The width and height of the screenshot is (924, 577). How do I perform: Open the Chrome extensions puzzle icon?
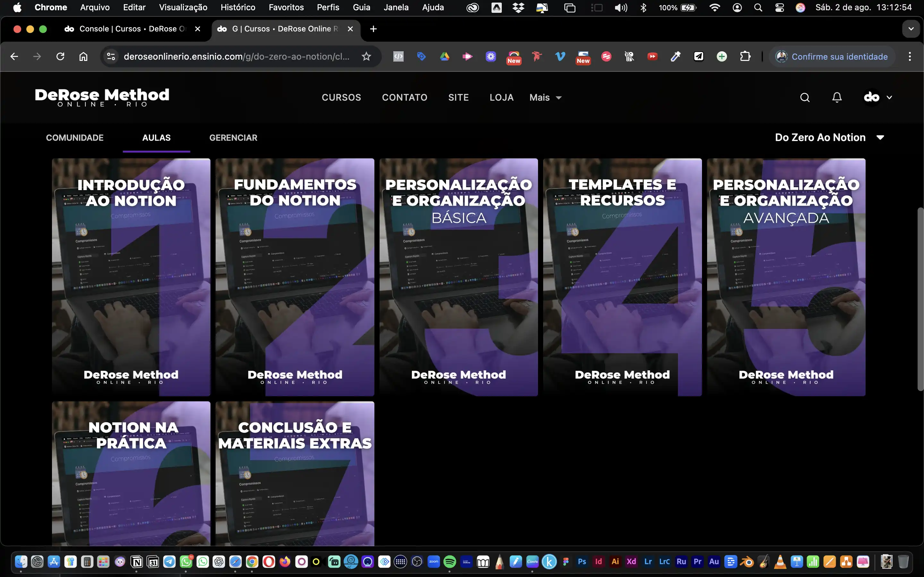click(745, 56)
